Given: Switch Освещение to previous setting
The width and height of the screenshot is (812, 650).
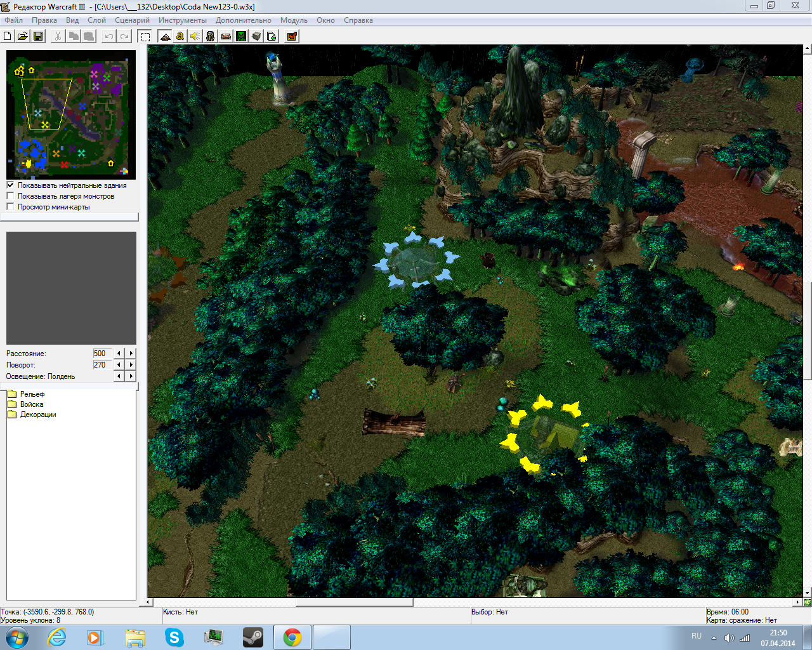Looking at the screenshot, I should coord(119,376).
